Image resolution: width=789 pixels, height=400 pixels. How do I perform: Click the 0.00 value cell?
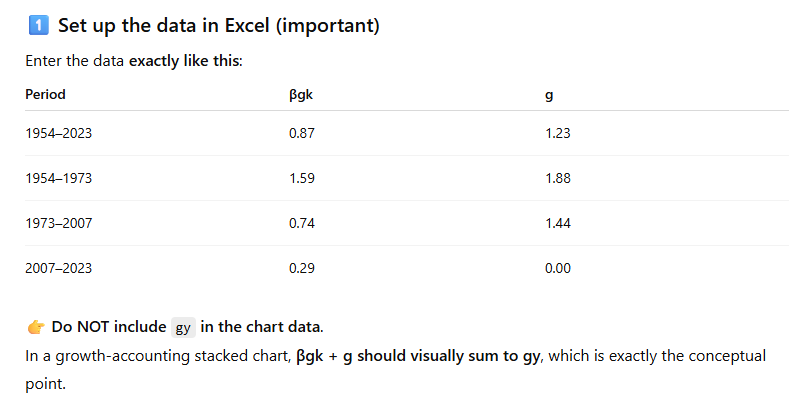[557, 268]
